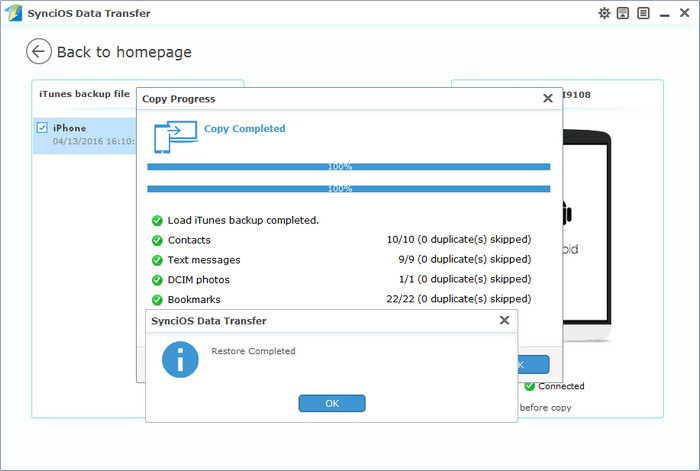Click the Restore Completed message text
This screenshot has height=471, width=700.
[253, 351]
